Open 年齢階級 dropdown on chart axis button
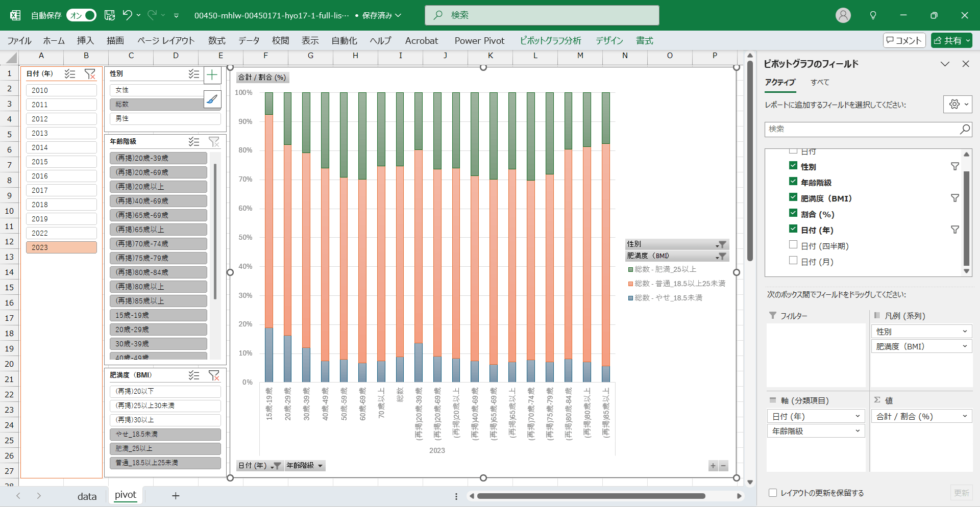The height and width of the screenshot is (507, 980). (321, 466)
